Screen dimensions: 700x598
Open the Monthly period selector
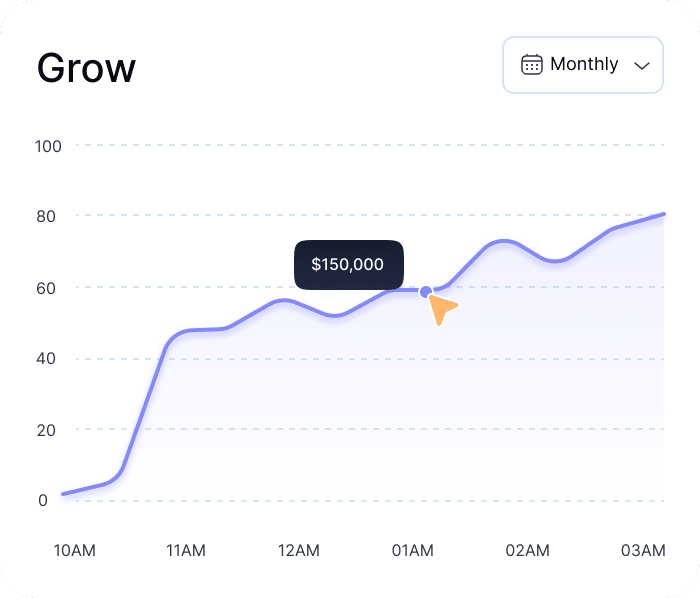pos(583,65)
